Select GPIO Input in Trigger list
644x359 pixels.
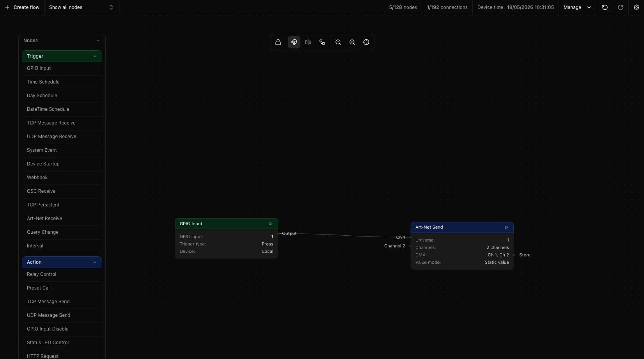click(62, 68)
